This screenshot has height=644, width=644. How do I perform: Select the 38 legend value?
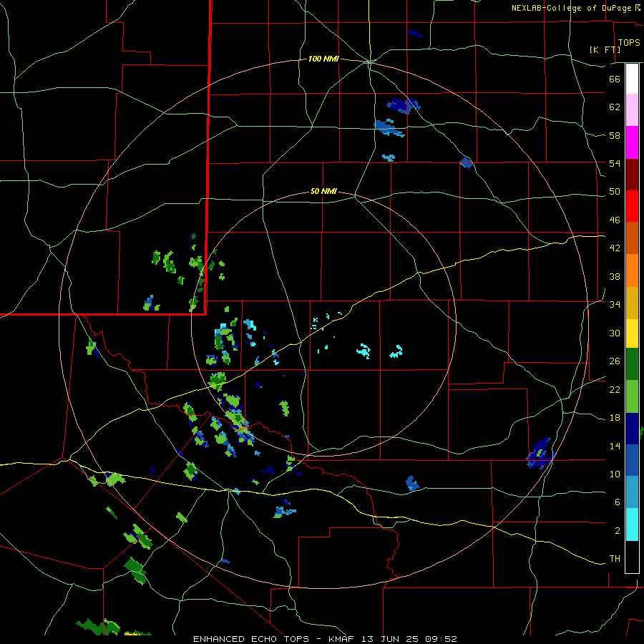coord(615,276)
